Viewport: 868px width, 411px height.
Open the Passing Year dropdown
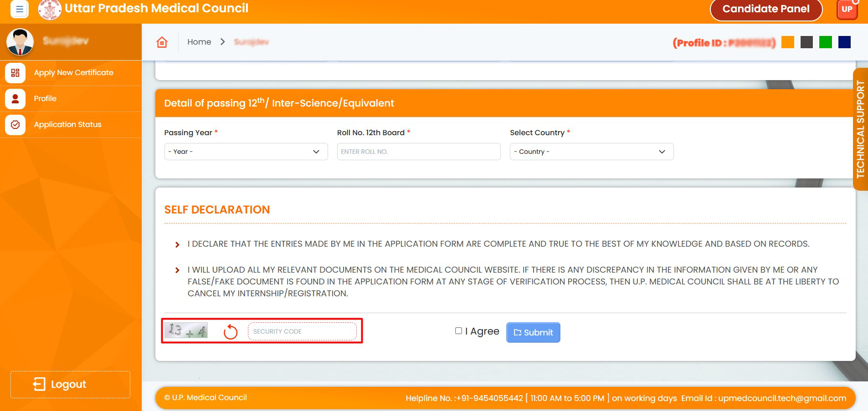point(246,152)
